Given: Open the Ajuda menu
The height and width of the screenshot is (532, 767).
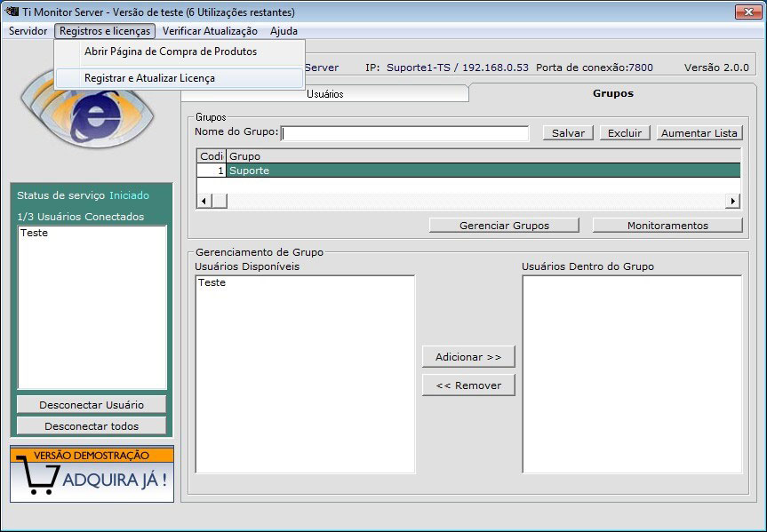Looking at the screenshot, I should [284, 31].
